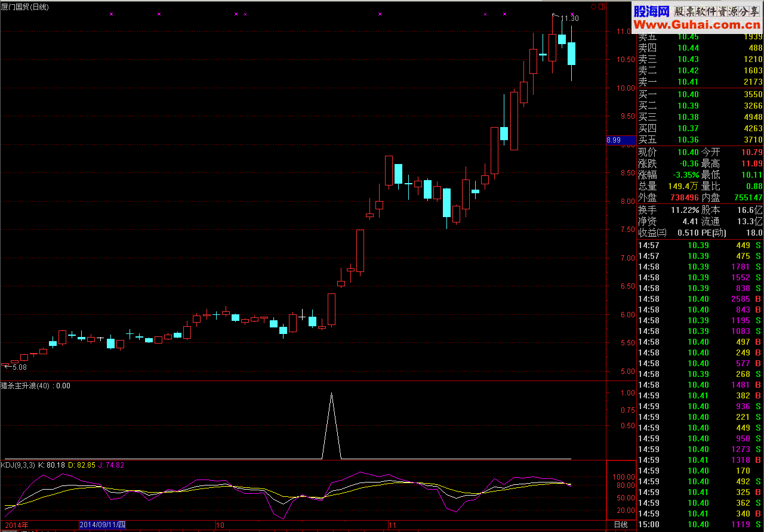This screenshot has width=764, height=532.
Task: Click the 2014年 label on the time axis
Action: tap(17, 525)
